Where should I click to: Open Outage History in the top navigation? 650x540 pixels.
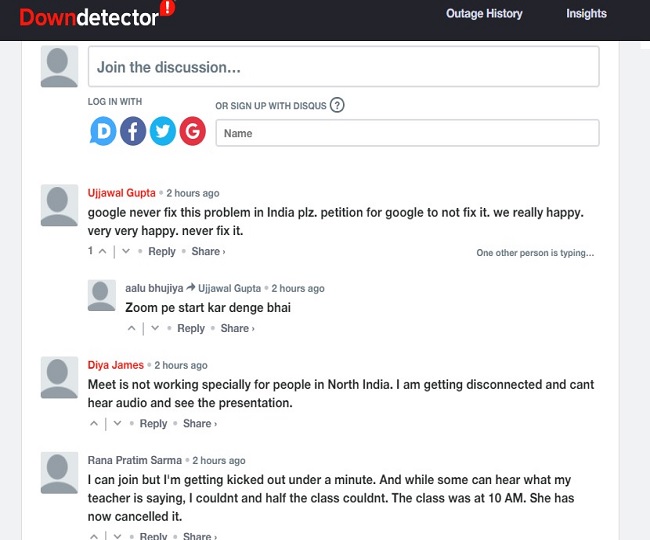coord(484,14)
